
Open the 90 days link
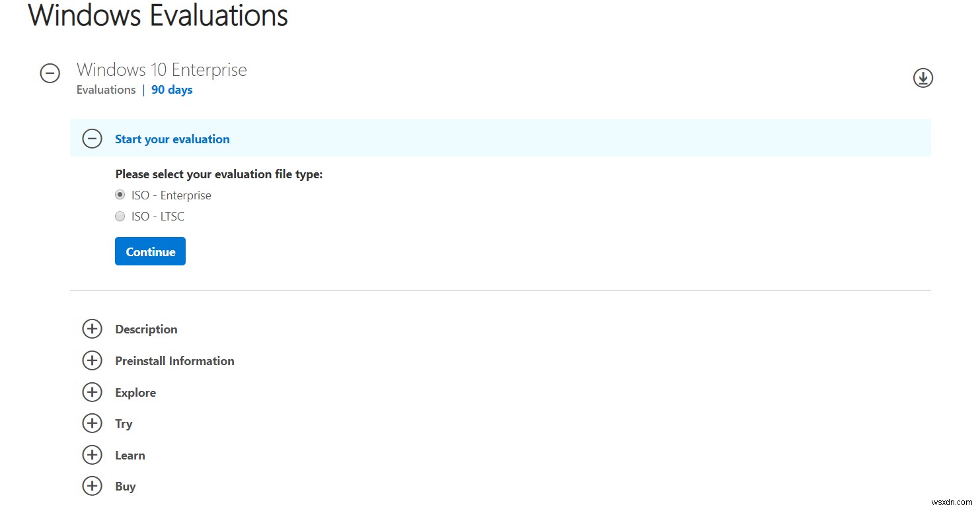point(171,89)
